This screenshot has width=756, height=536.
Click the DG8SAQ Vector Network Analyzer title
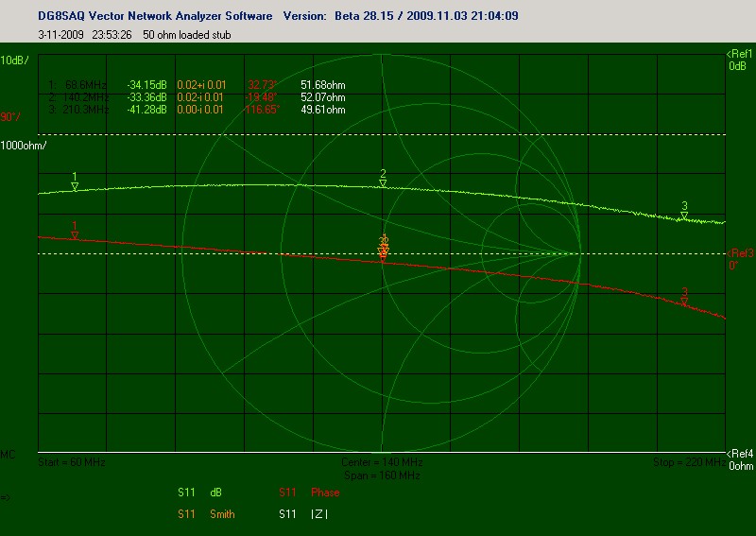[x=155, y=16]
